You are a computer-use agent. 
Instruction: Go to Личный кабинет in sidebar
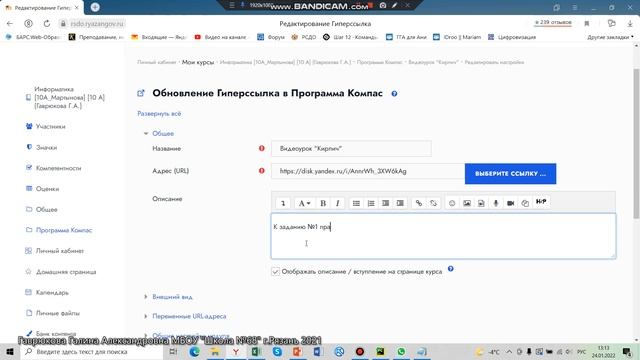(60, 251)
